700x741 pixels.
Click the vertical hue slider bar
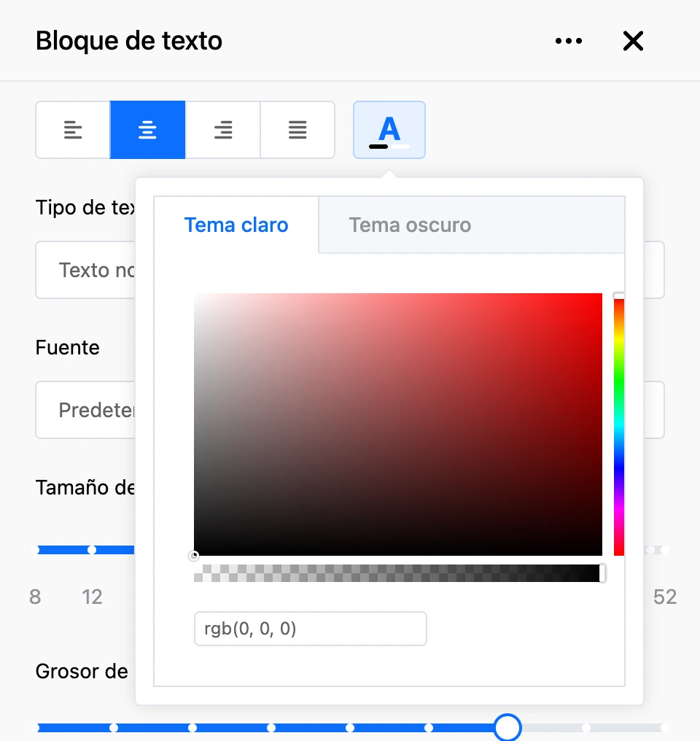(619, 424)
